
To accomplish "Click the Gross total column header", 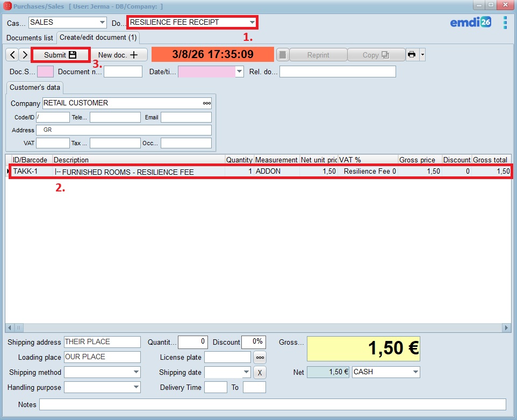I will 491,160.
